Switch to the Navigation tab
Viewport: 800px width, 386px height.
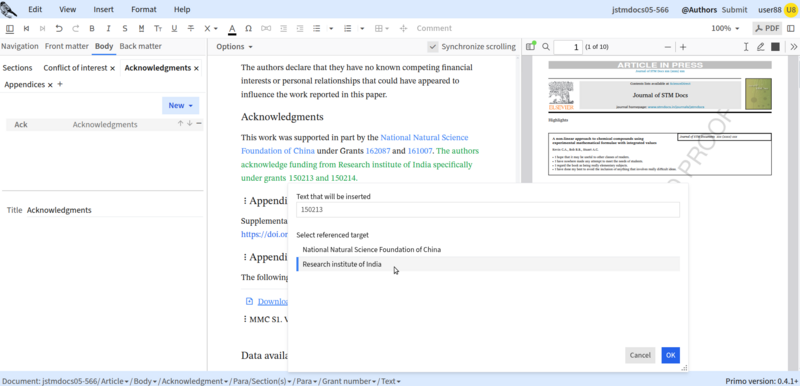pyautogui.click(x=20, y=46)
